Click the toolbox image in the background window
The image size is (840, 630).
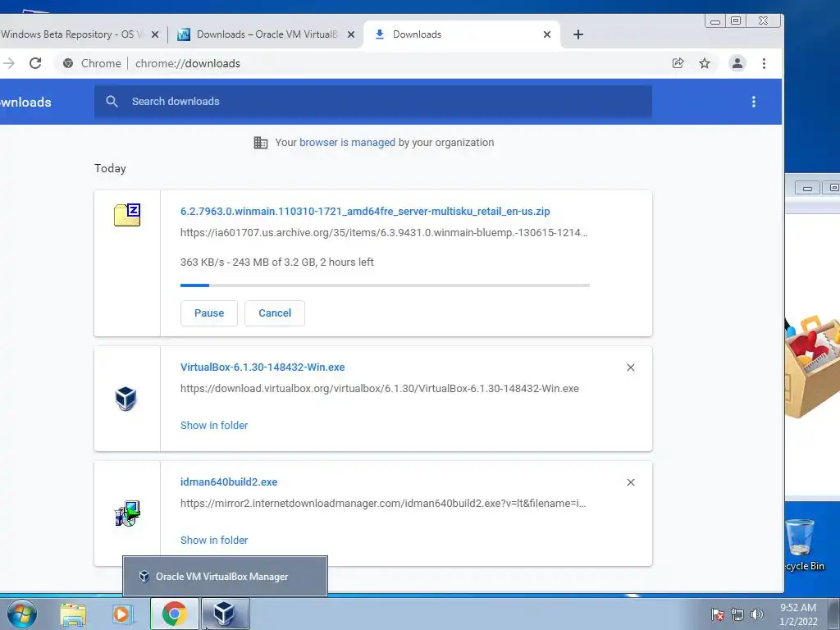(812, 367)
